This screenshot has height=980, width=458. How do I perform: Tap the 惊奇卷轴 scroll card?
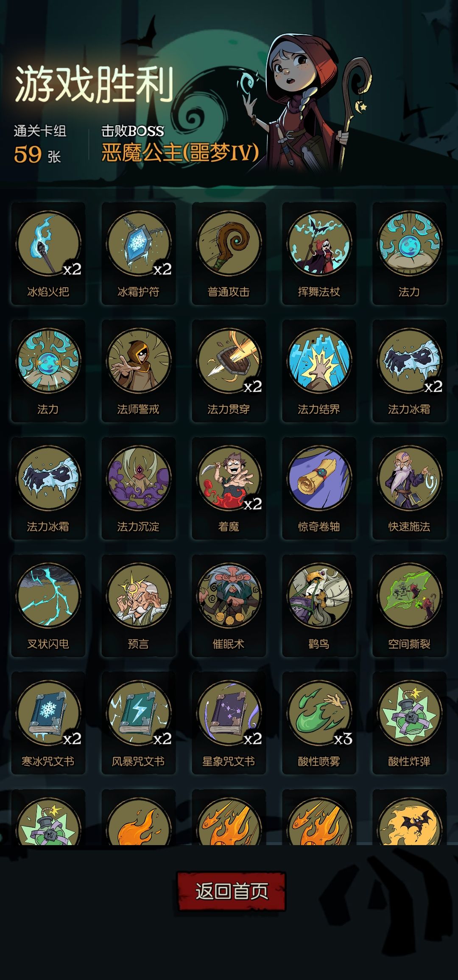(319, 488)
